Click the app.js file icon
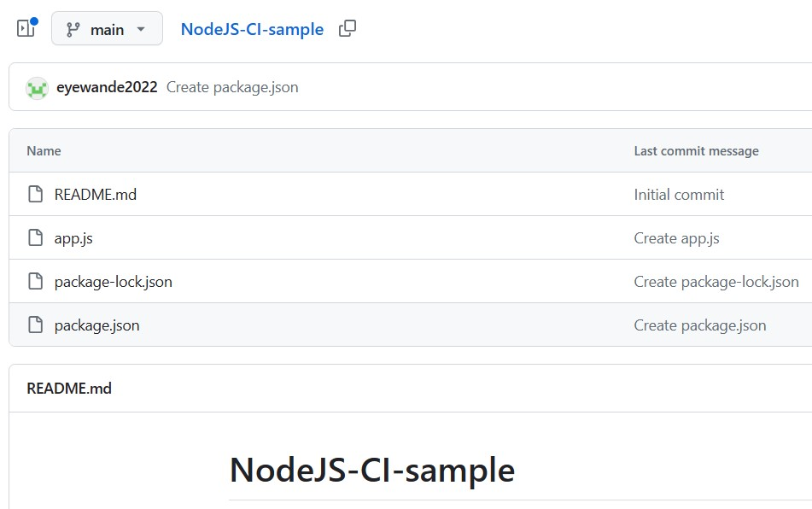Image resolution: width=812 pixels, height=509 pixels. [35, 237]
